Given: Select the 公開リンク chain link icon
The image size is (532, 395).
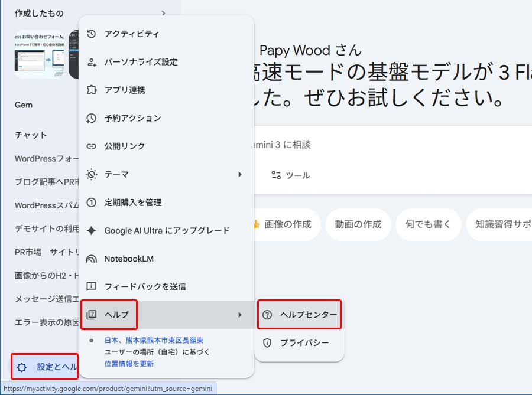Looking at the screenshot, I should (x=92, y=146).
